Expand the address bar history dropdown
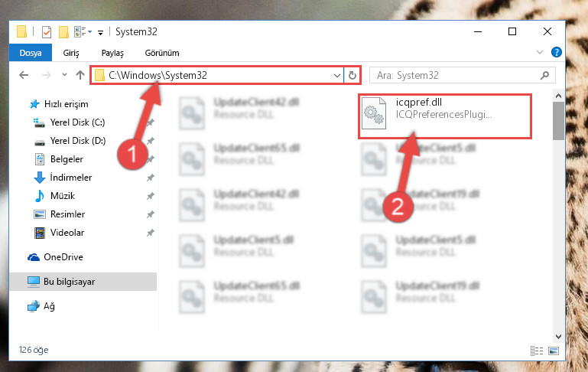The width and height of the screenshot is (588, 372). [336, 76]
